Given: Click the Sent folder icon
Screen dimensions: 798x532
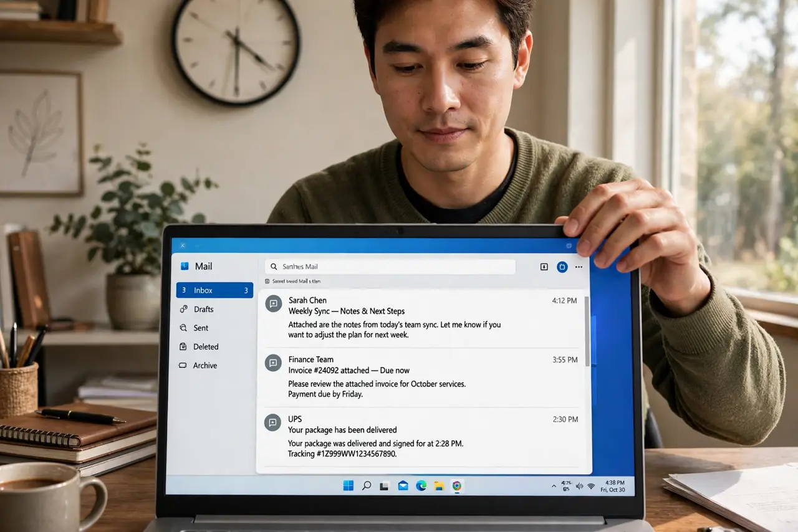Looking at the screenshot, I should 183,328.
